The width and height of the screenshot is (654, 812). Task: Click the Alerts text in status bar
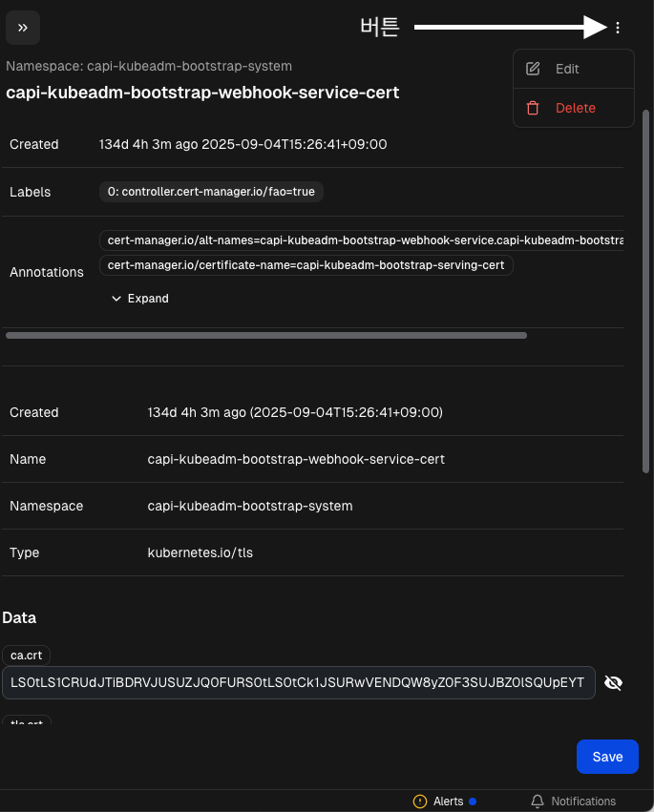point(449,802)
